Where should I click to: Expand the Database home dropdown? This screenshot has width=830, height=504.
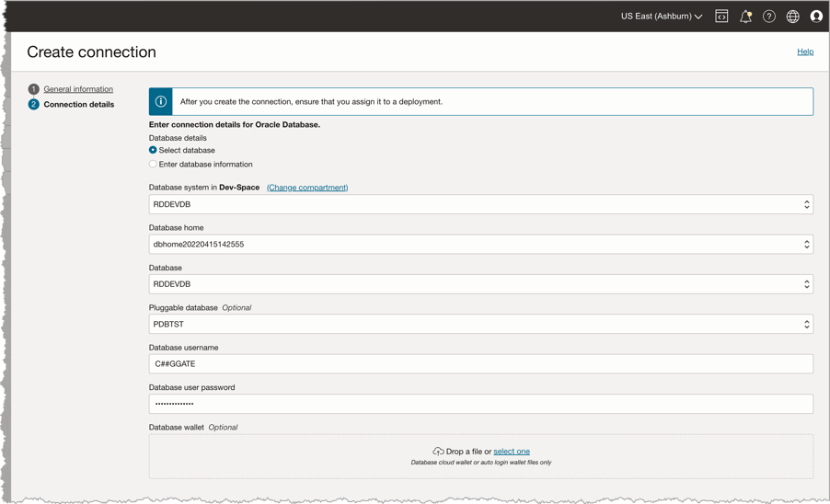click(x=480, y=245)
